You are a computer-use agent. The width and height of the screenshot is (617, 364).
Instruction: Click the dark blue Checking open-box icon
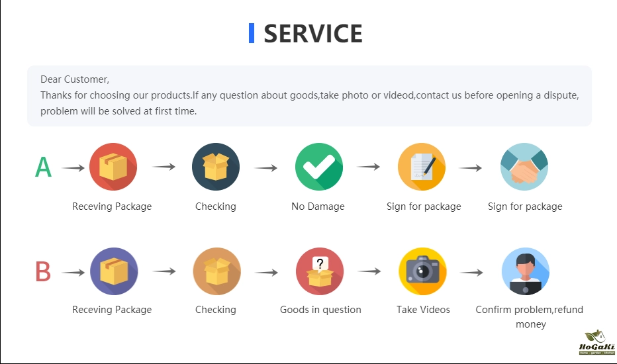coord(216,167)
